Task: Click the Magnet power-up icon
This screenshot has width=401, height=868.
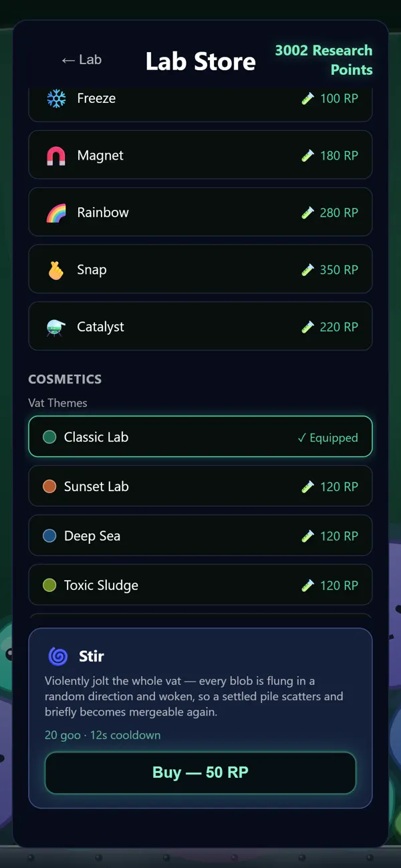Action: coord(56,156)
